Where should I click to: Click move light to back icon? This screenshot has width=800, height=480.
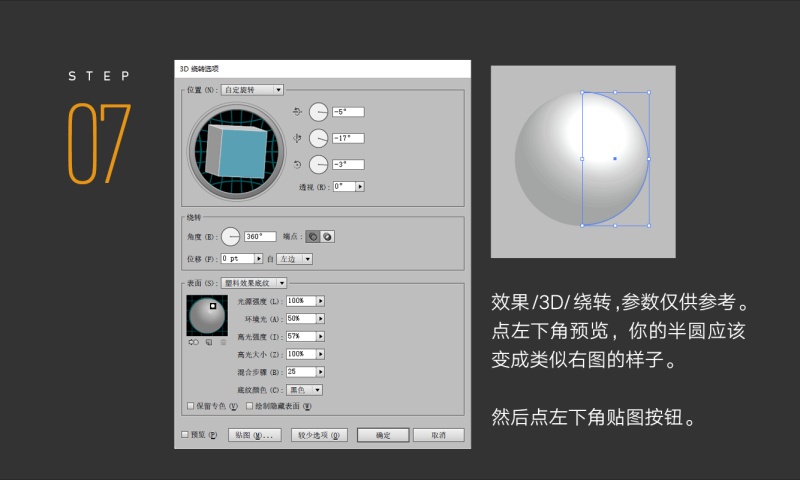click(193, 342)
